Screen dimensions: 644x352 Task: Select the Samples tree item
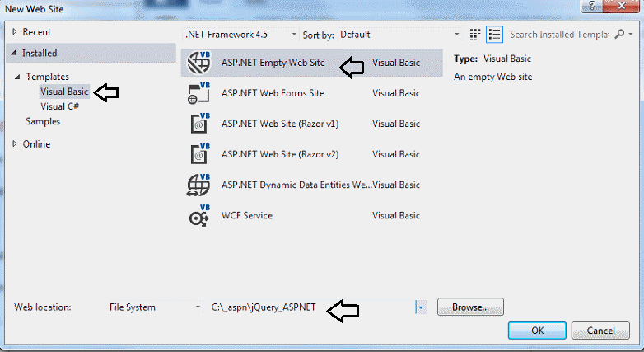pyautogui.click(x=43, y=121)
